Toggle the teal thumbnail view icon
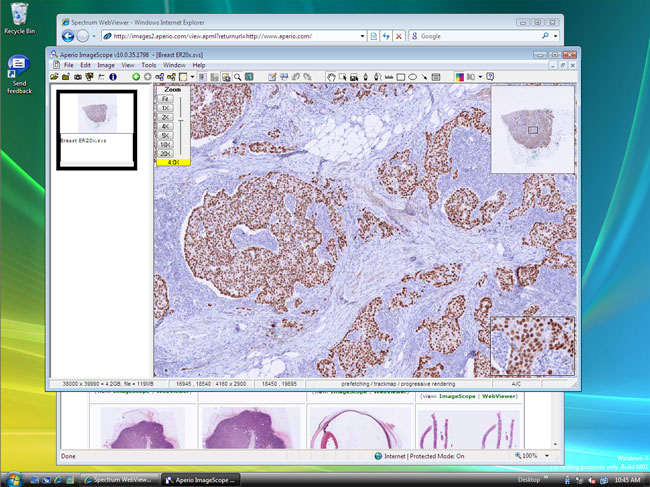The height and width of the screenshot is (487, 650). pyautogui.click(x=249, y=77)
